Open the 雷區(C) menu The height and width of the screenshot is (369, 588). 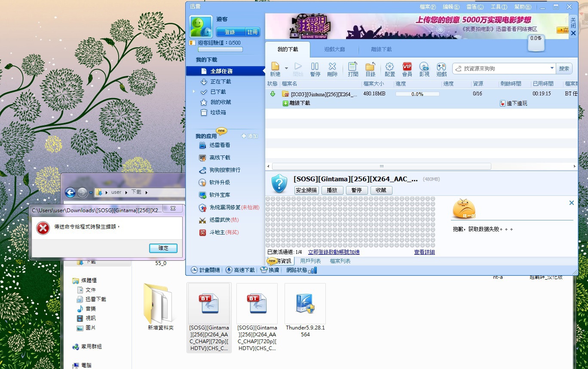coord(475,7)
